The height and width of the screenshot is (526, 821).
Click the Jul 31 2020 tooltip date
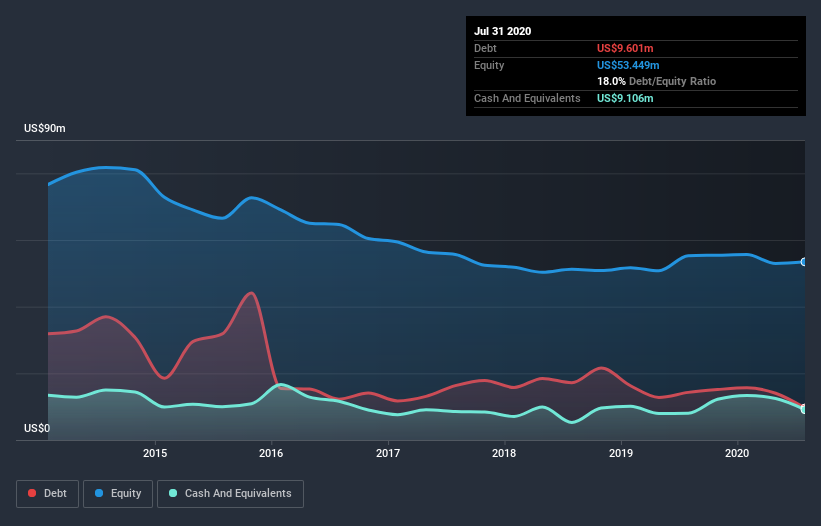(503, 31)
